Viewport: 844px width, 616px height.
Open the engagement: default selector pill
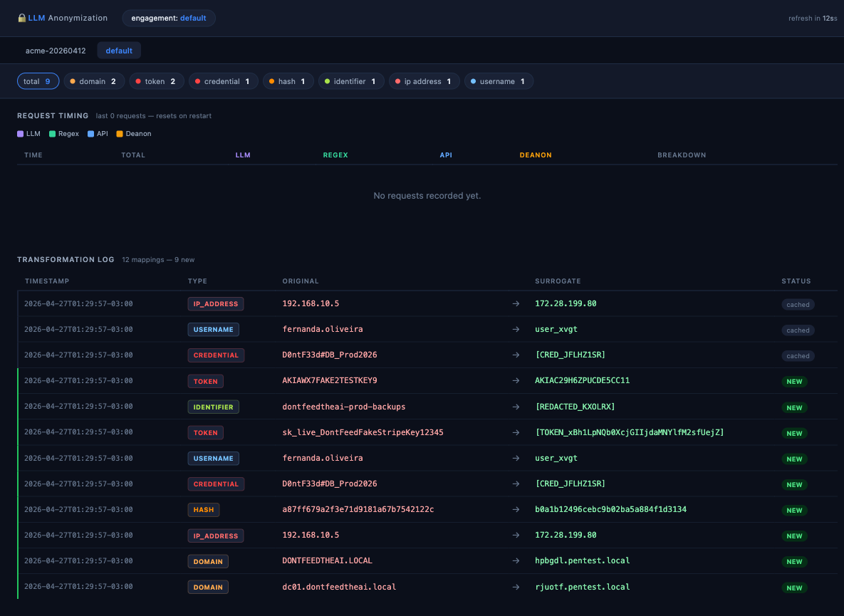pyautogui.click(x=169, y=18)
